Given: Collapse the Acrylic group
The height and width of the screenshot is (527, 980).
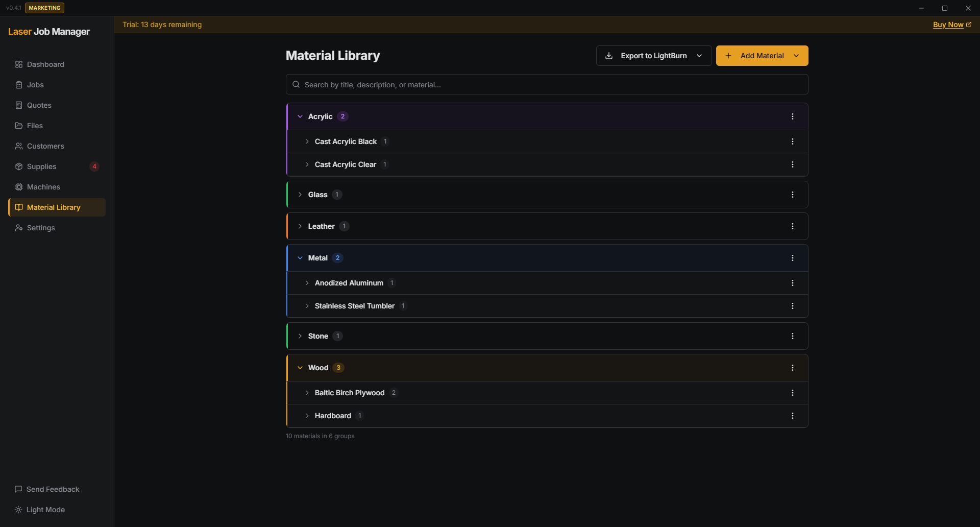Looking at the screenshot, I should [x=301, y=116].
